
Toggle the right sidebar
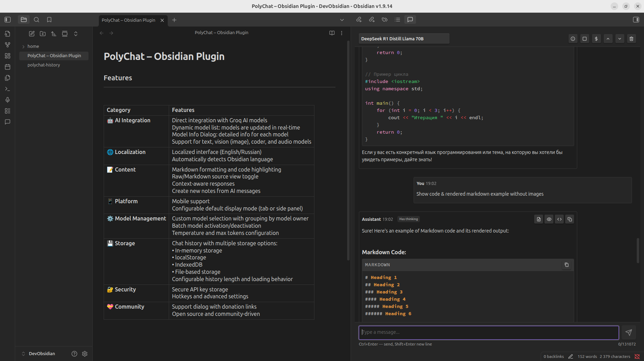[636, 20]
